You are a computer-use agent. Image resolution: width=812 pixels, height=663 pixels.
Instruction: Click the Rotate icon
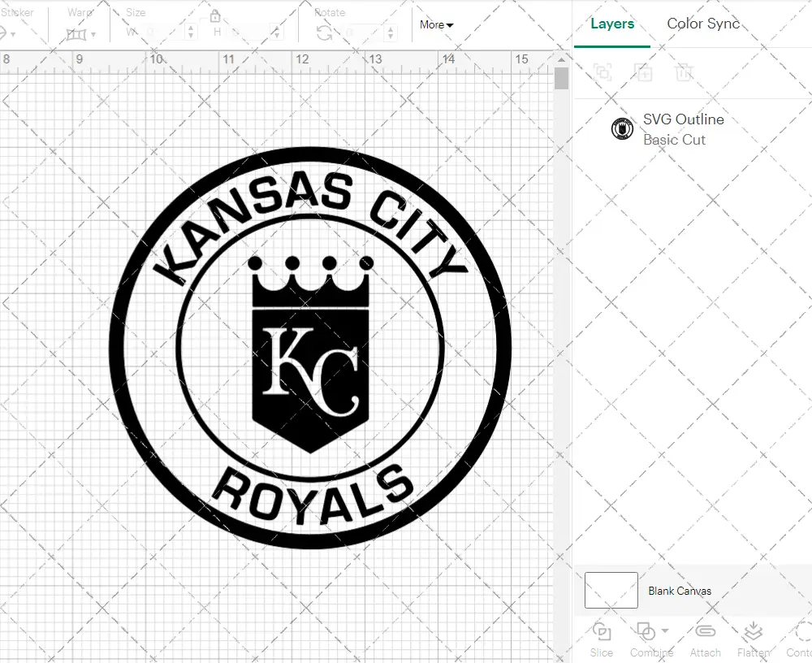coord(325,33)
